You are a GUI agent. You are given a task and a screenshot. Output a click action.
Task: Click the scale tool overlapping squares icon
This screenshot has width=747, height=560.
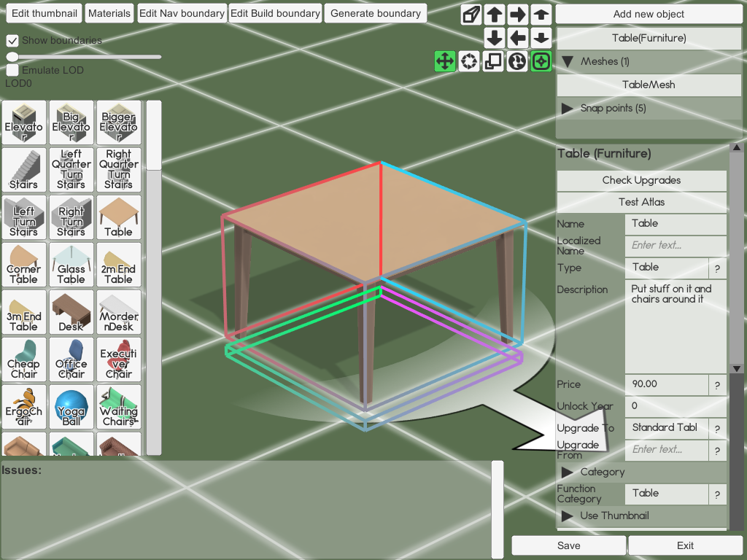pyautogui.click(x=493, y=62)
